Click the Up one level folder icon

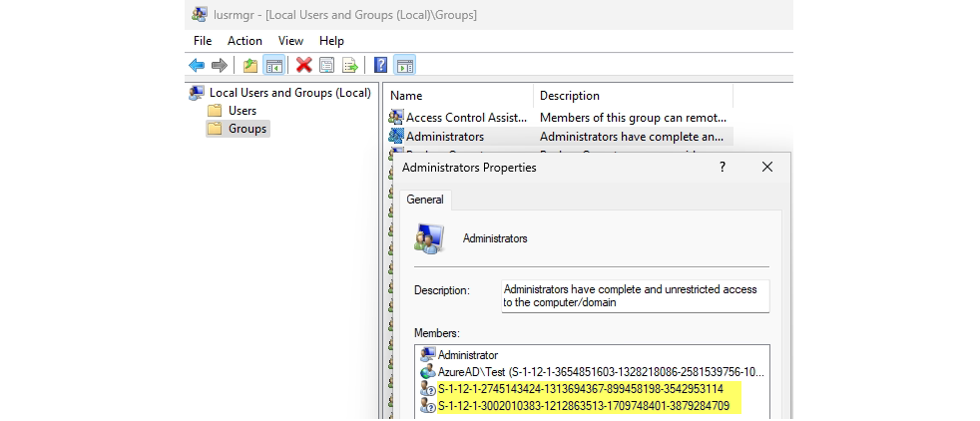(x=250, y=65)
